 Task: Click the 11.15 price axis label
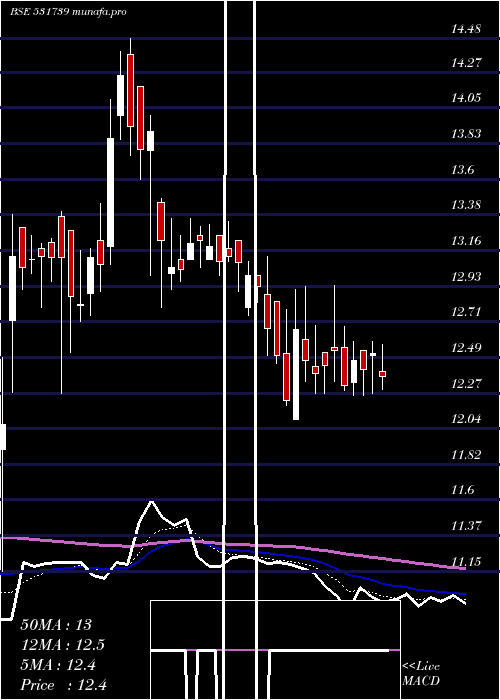click(466, 561)
